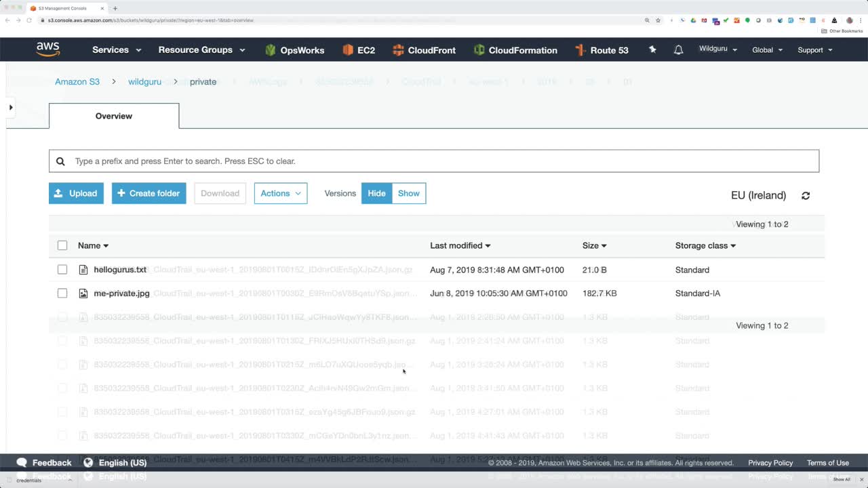Viewport: 868px width, 488px height.
Task: Open the notifications bell icon
Action: tap(678, 50)
